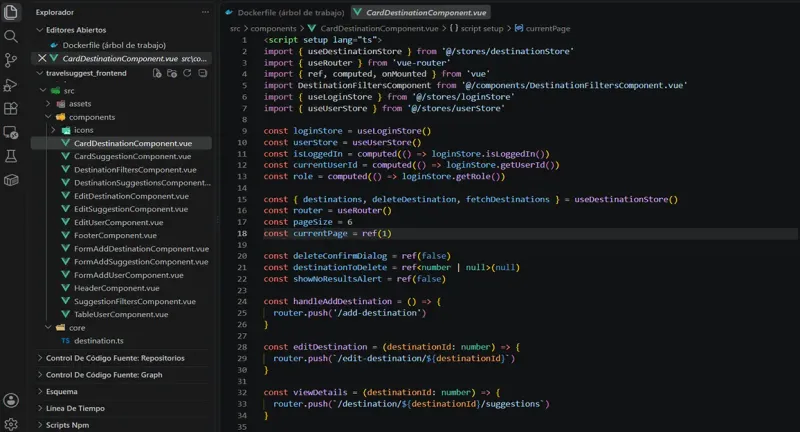Click '/add-destination' string on line 25
The image size is (800, 432).
[x=379, y=313]
